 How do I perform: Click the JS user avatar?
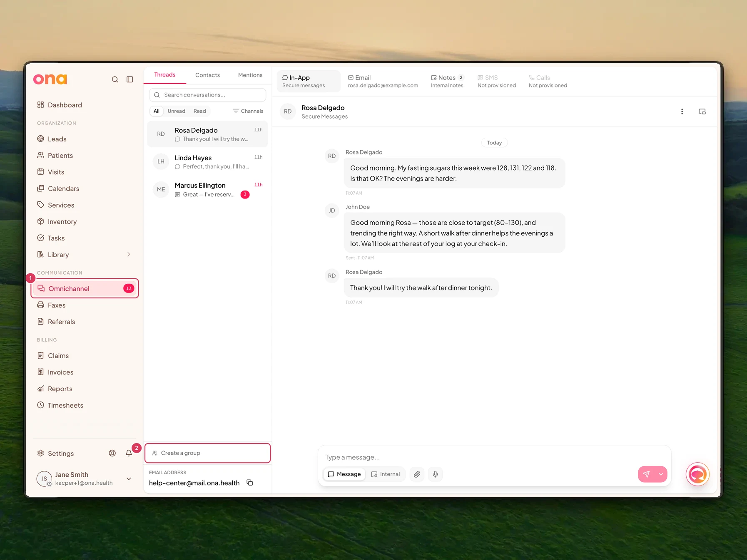pos(44,479)
